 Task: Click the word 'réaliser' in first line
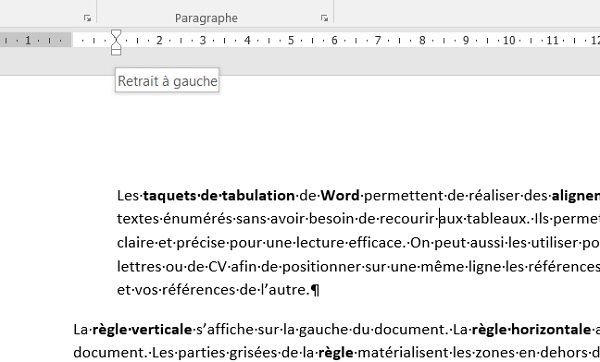pos(494,196)
